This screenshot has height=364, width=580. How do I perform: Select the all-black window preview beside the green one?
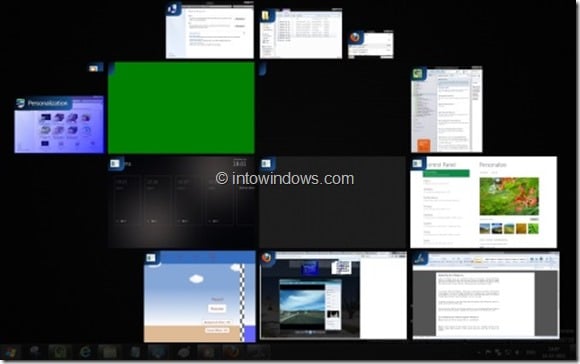click(333, 108)
